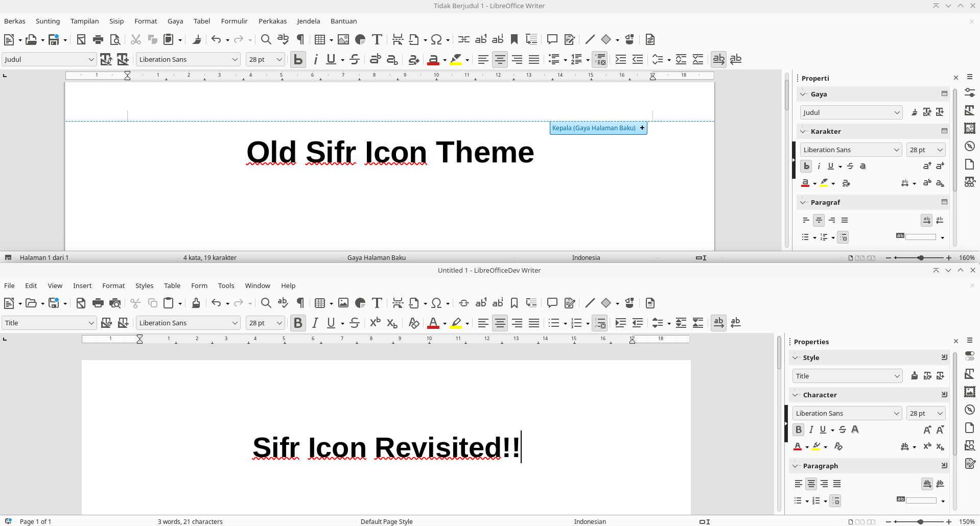The width and height of the screenshot is (980, 526).
Task: Toggle formatting marks pilcrow in LibreOfficeDev toolbar
Action: tap(300, 303)
